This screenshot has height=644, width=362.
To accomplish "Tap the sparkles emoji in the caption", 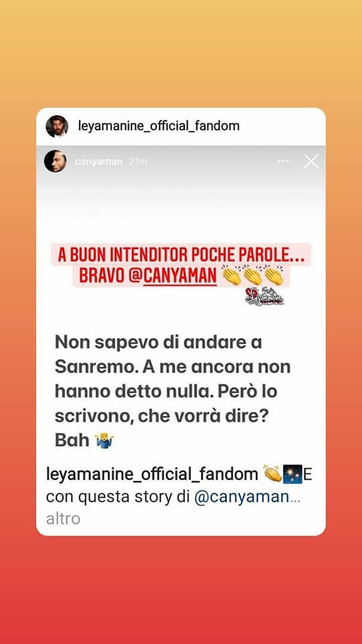I will pos(293,474).
